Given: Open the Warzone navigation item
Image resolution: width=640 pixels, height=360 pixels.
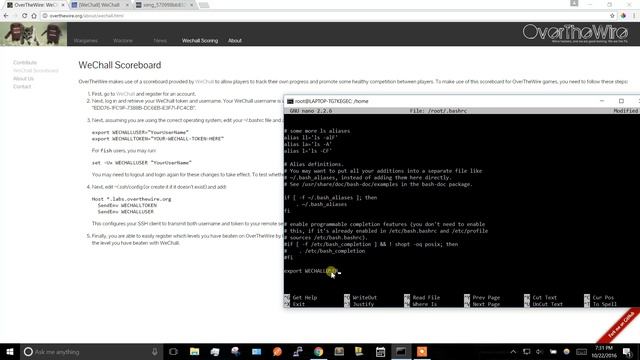Looking at the screenshot, I should point(123,40).
